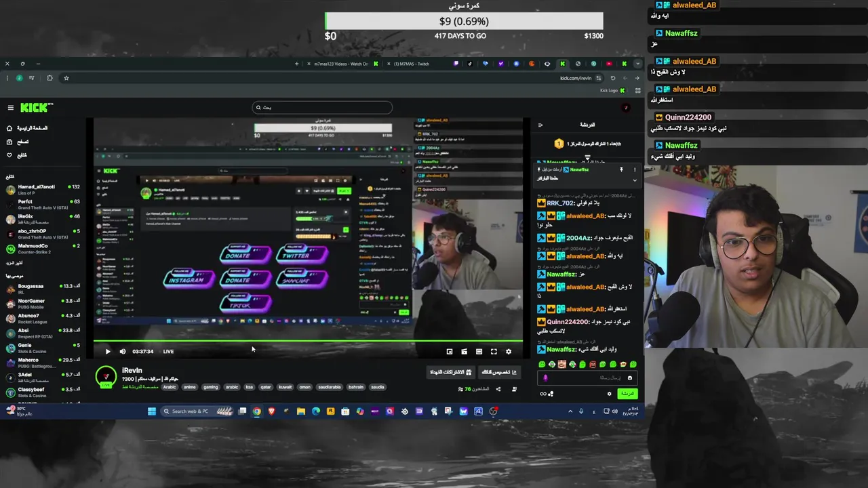Collapse the pinned message chevron
This screenshot has width=868, height=488.
click(635, 180)
